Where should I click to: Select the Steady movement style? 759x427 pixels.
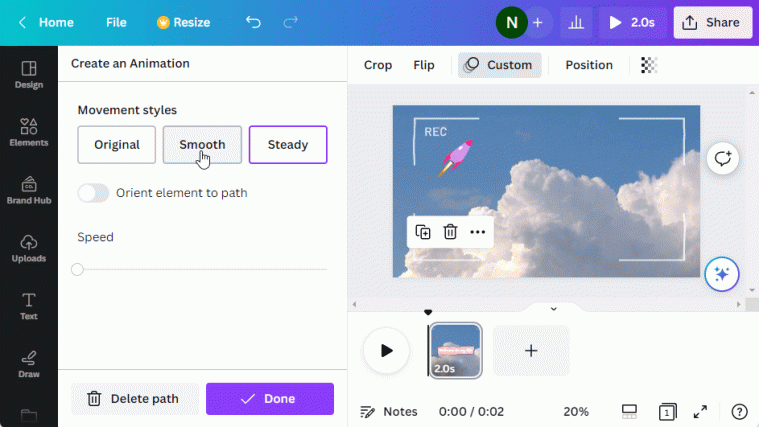tap(288, 145)
